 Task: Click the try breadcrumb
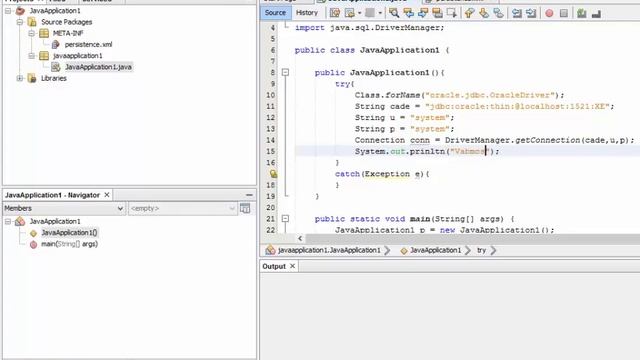(x=482, y=250)
